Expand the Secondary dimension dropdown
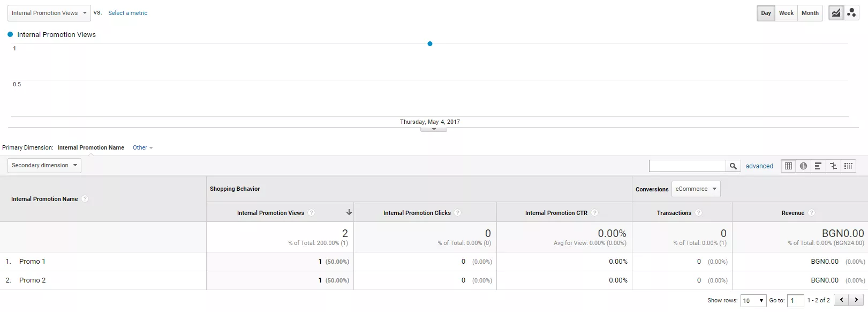The image size is (868, 312). pyautogui.click(x=44, y=166)
